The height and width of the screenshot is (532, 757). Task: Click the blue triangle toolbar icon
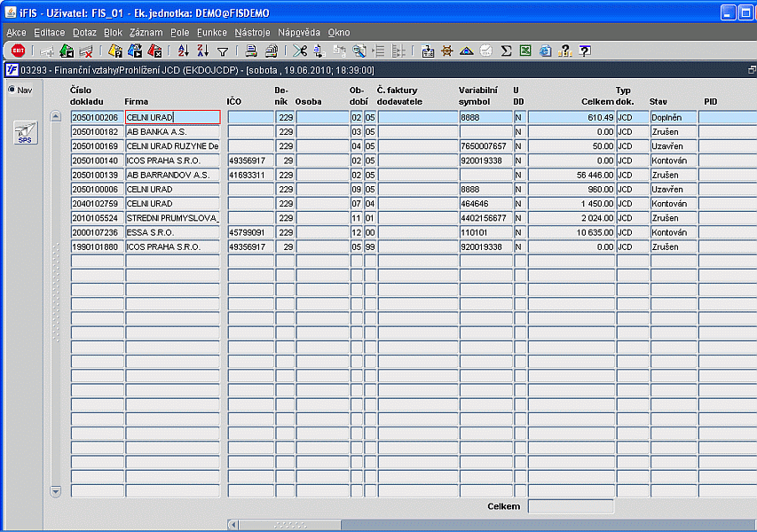[x=467, y=51]
